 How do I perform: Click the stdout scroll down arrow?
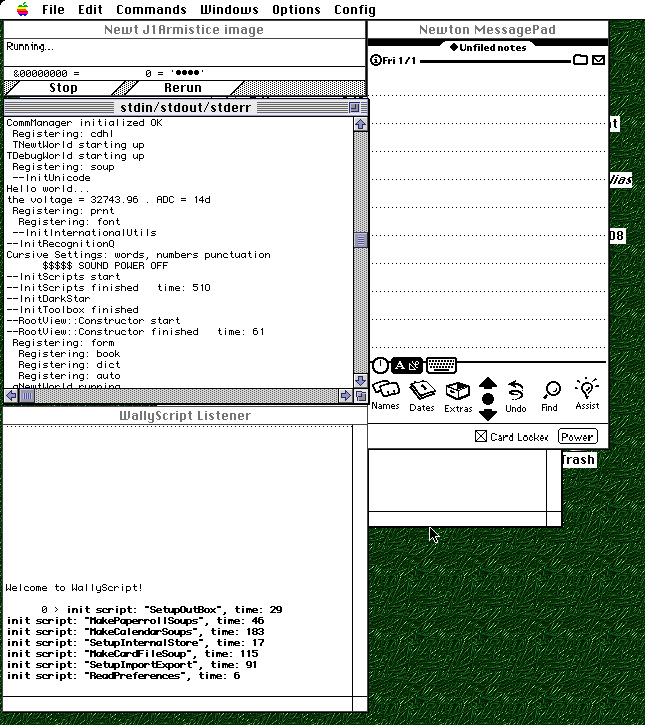pyautogui.click(x=361, y=381)
